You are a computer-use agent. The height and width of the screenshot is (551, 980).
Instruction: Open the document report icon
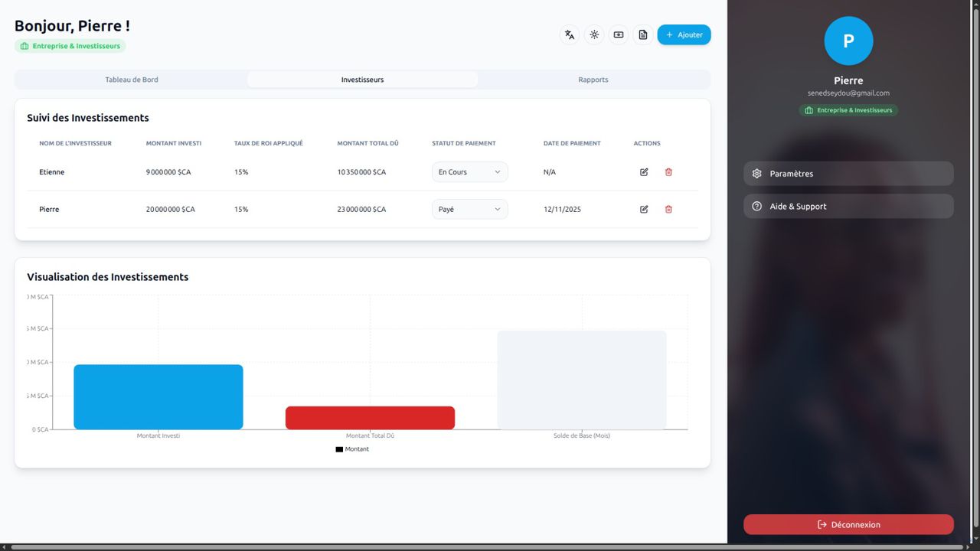643,34
